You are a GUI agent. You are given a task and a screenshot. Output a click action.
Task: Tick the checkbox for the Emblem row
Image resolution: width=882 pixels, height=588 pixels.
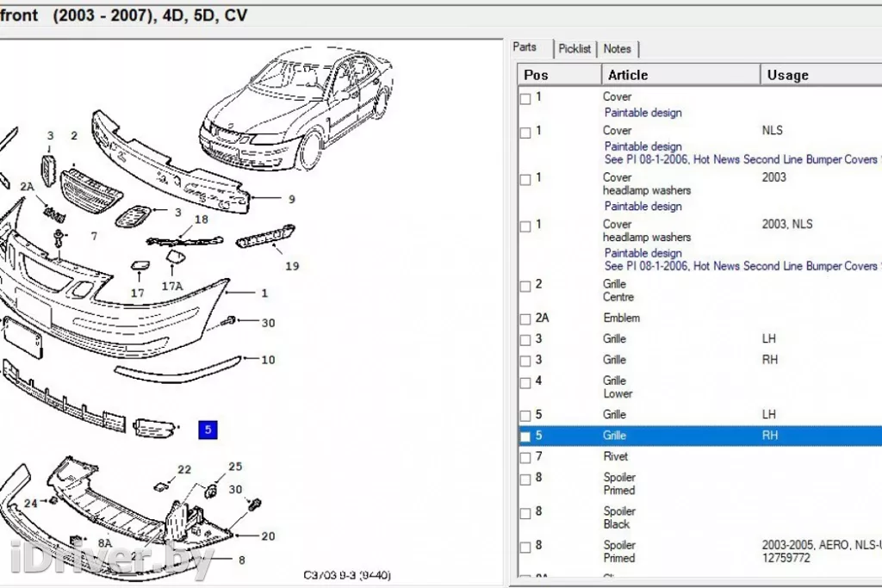pos(525,319)
